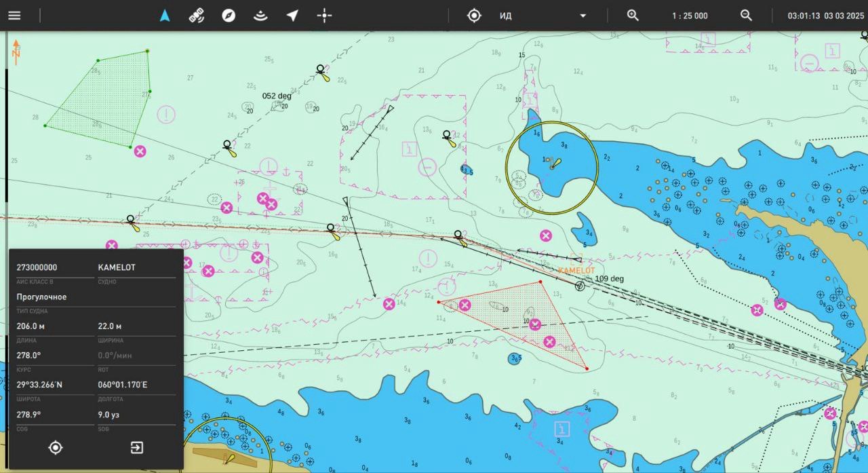This screenshot has width=868, height=473.
Task: Select the blue own-ship arrow tool
Action: (164, 16)
